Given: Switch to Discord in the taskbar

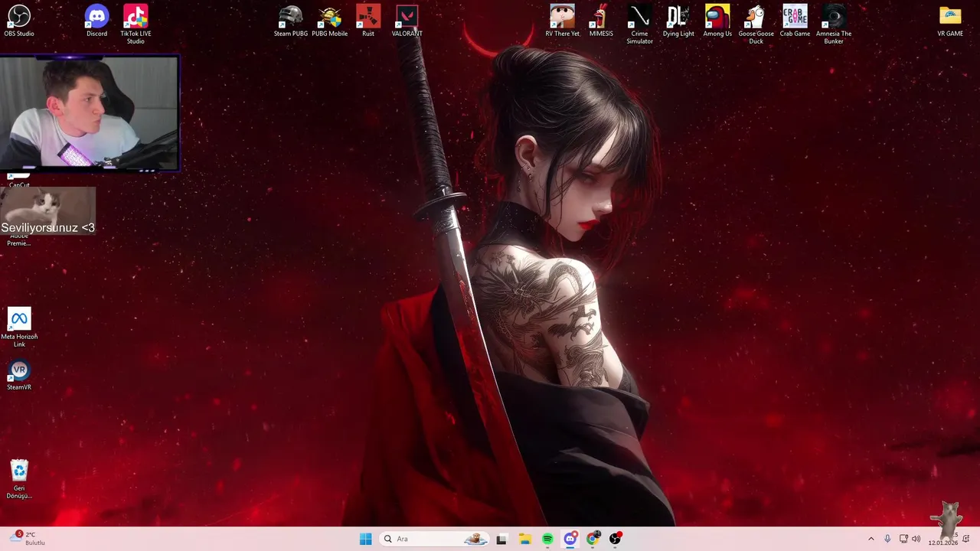Looking at the screenshot, I should (x=570, y=539).
